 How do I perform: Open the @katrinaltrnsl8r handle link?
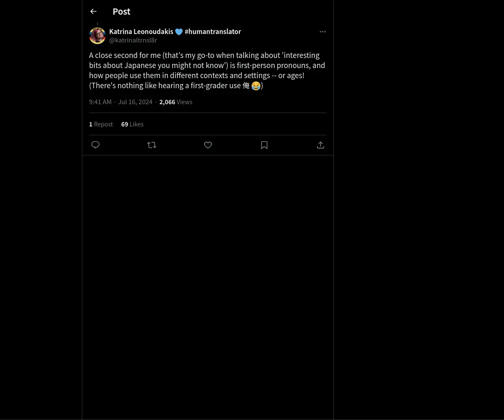(133, 40)
